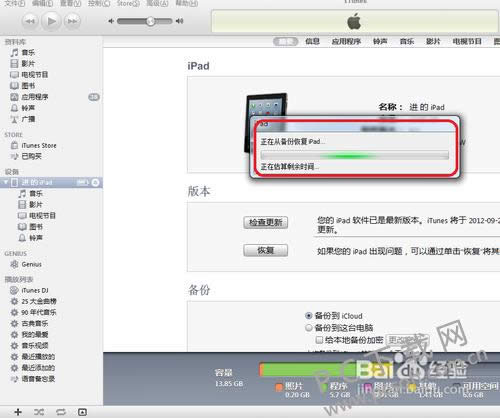Switch to the 音乐 tab in device tabs
Image resolution: width=500 pixels, height=418 pixels.
point(407,41)
